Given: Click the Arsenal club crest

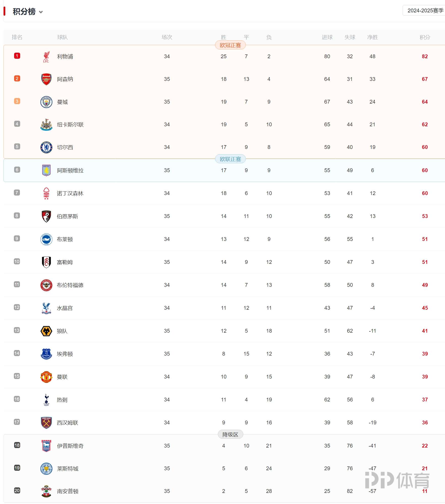Looking at the screenshot, I should click(46, 79).
